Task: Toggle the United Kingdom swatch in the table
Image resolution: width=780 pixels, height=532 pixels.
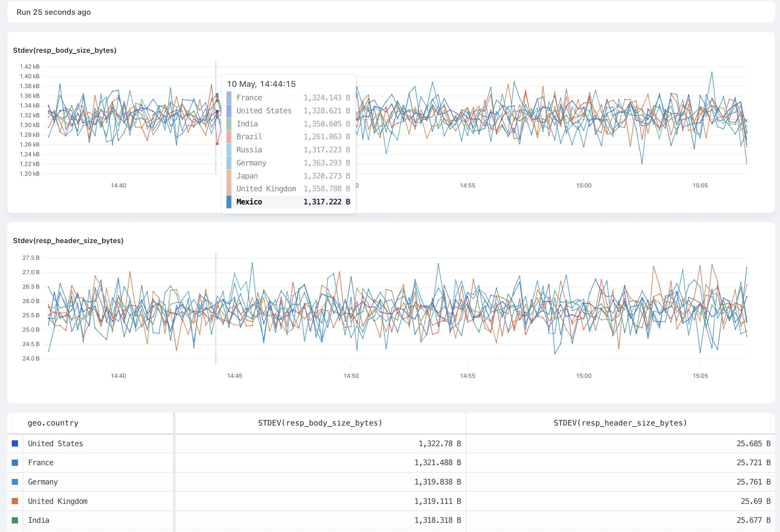Action: tap(14, 501)
